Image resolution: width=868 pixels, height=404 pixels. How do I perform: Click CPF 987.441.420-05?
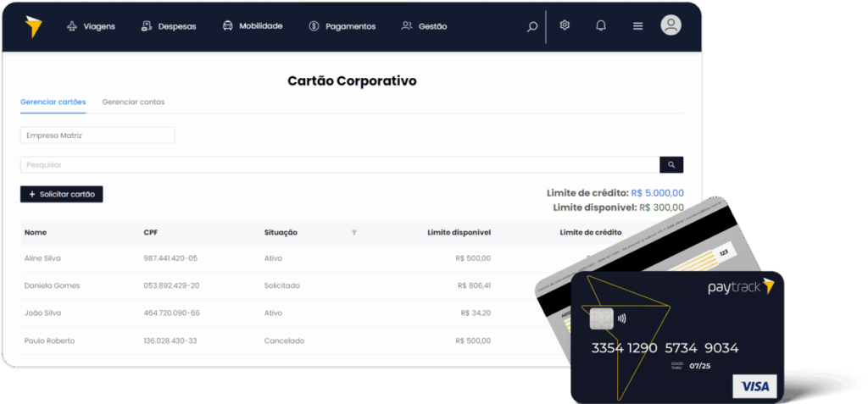tap(170, 258)
